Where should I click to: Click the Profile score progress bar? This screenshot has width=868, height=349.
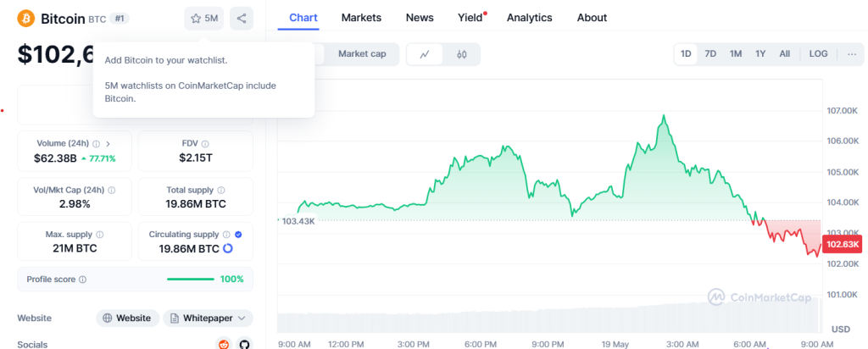[x=191, y=280]
